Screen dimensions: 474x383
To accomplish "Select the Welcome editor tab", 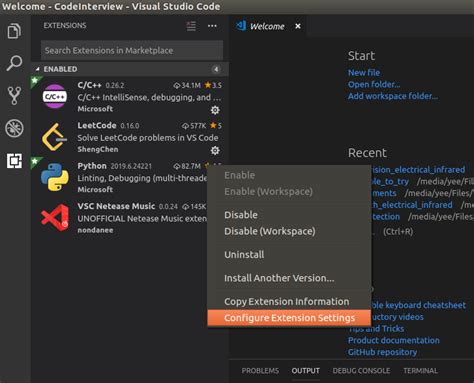I will click(x=267, y=26).
